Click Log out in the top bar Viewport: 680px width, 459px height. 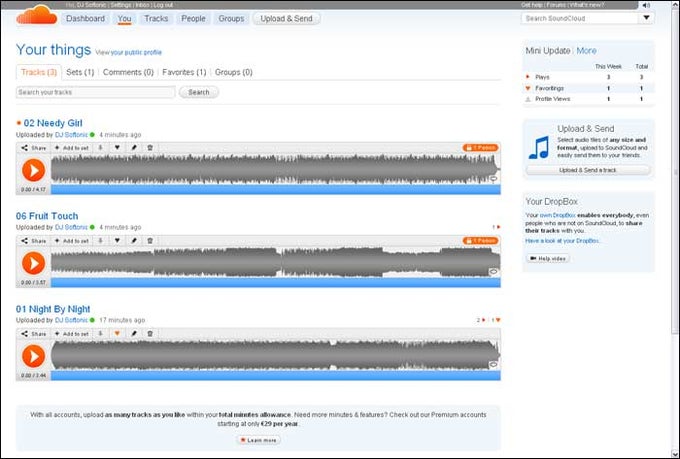coord(163,5)
